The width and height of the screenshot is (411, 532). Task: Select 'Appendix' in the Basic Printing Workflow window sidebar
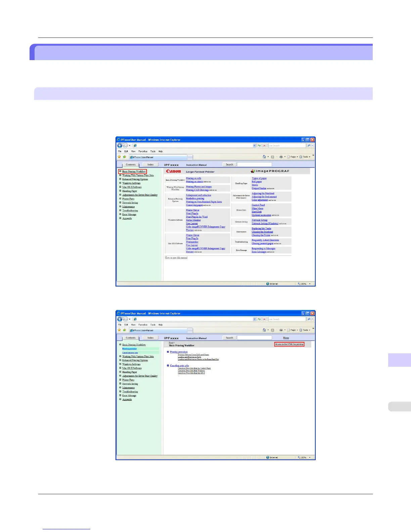[x=127, y=399]
